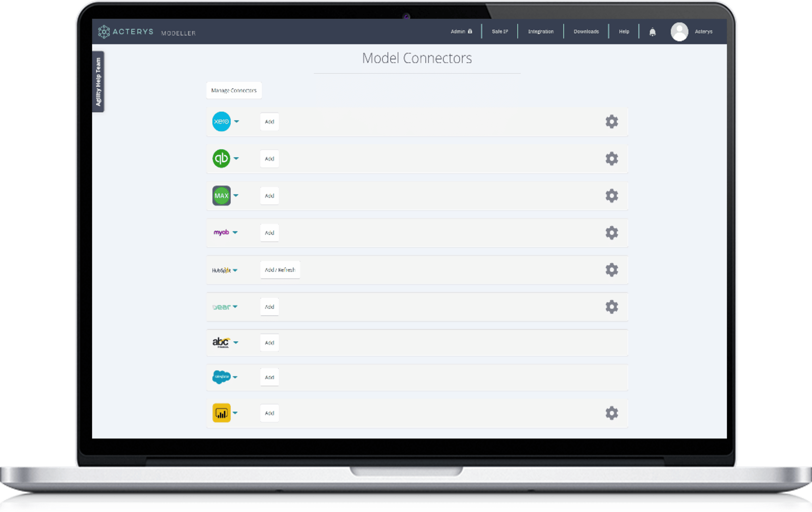Select the MAX connector icon

point(222,195)
